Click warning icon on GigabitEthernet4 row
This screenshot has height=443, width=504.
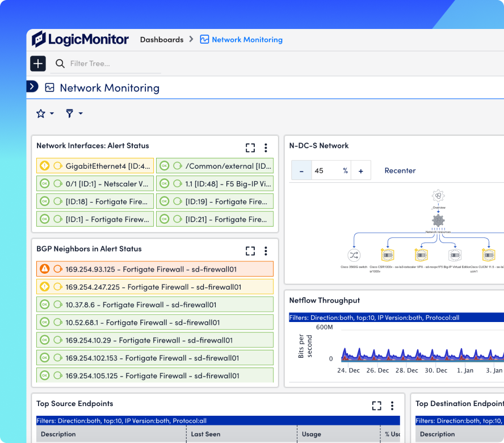44,166
